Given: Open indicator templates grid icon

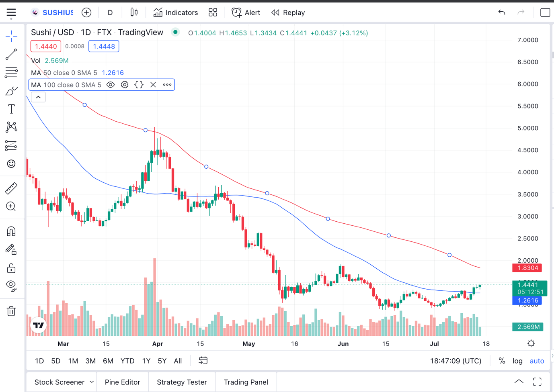Looking at the screenshot, I should click(213, 13).
